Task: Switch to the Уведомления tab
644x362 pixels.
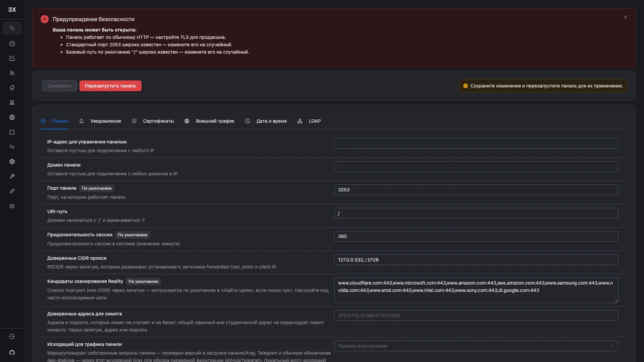Action: click(x=100, y=121)
